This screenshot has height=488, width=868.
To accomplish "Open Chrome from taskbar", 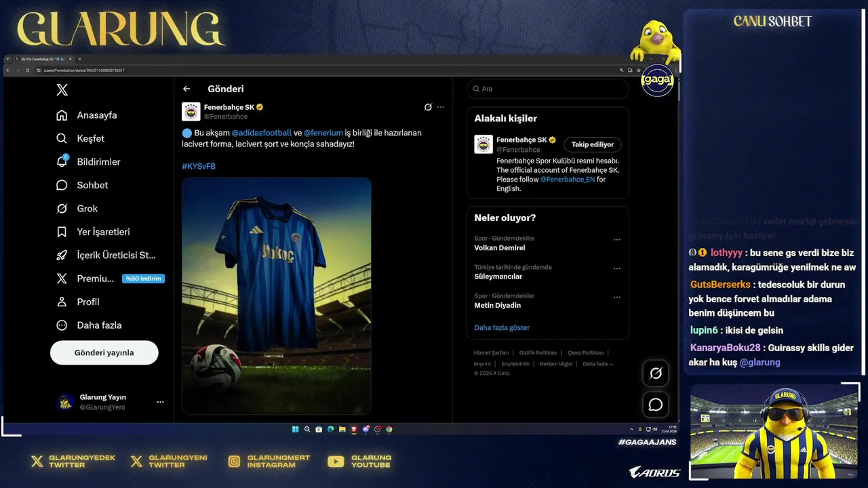I will click(389, 429).
